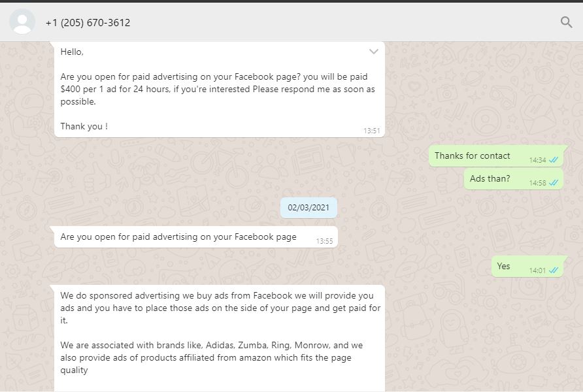This screenshot has width=583, height=392.
Task: Open search in the chat header
Action: pos(566,22)
